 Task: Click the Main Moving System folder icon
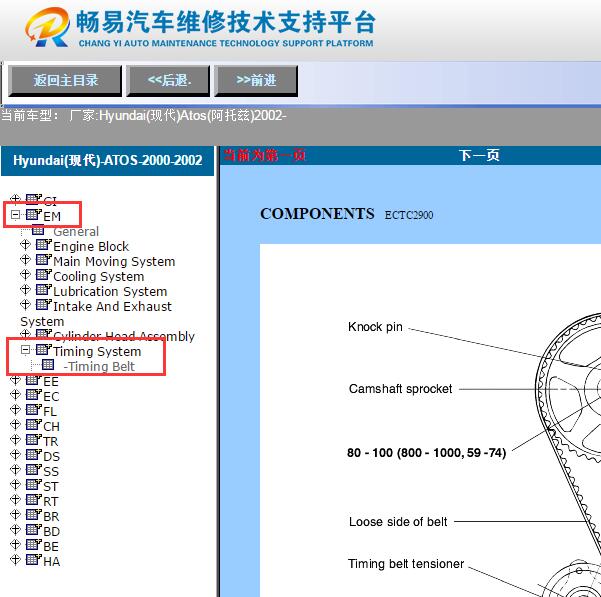click(43, 259)
